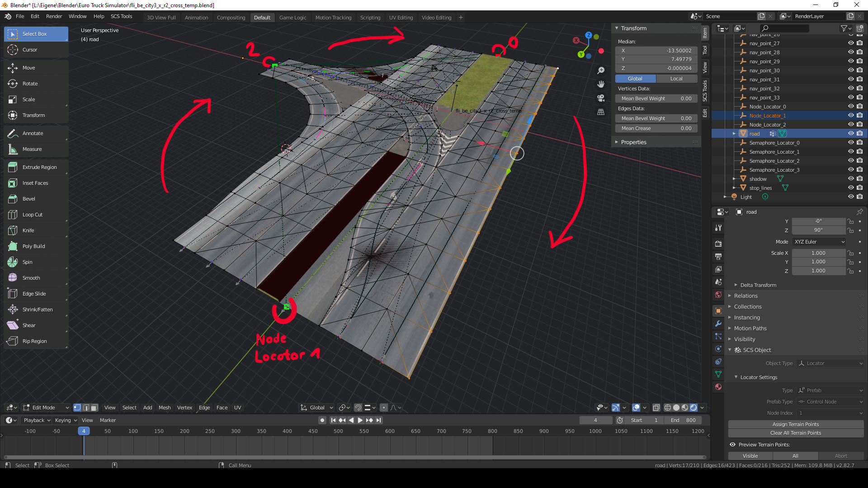Switch to UV Editing workspace tab

pyautogui.click(x=401, y=18)
